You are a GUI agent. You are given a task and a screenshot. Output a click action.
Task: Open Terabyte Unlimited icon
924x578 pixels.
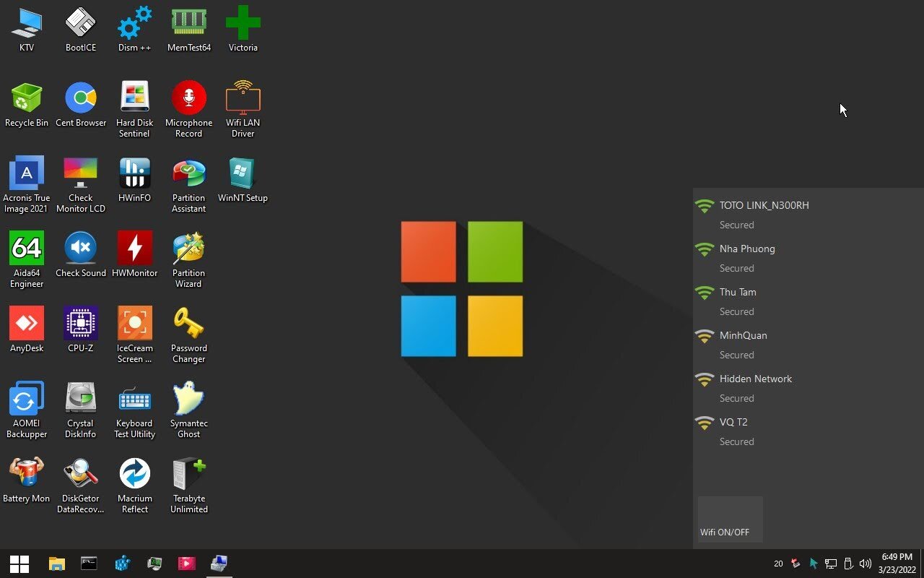tap(189, 485)
